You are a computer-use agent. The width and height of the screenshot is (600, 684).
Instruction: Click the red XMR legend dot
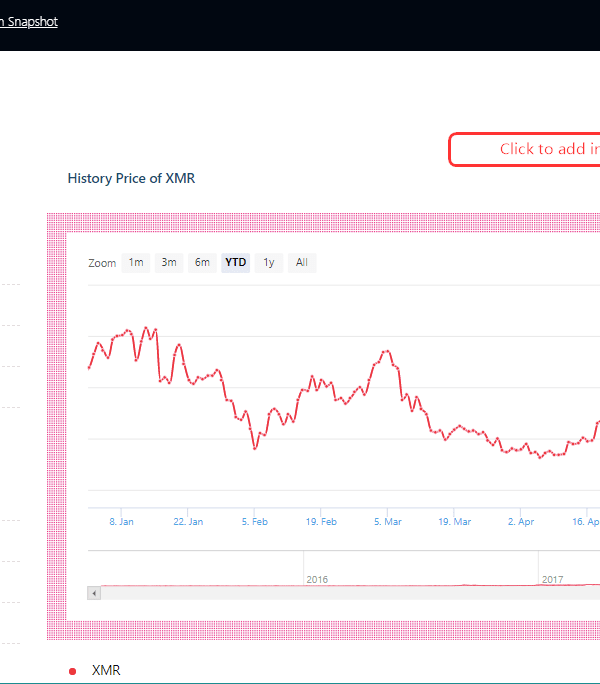click(72, 671)
